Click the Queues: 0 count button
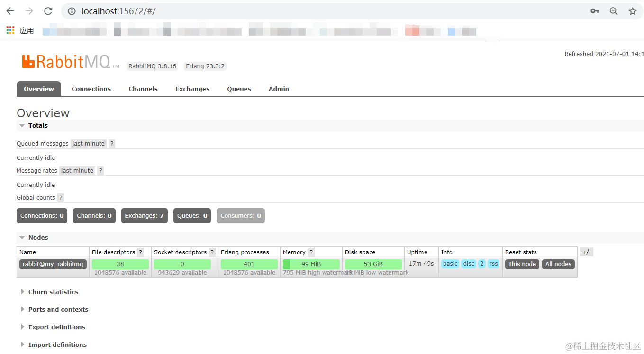This screenshot has width=644, height=354. coord(192,215)
